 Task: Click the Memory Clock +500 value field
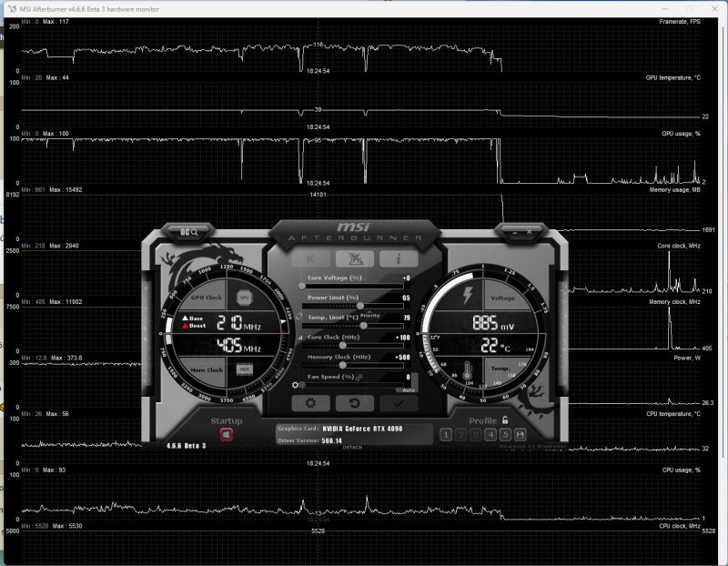pos(402,357)
